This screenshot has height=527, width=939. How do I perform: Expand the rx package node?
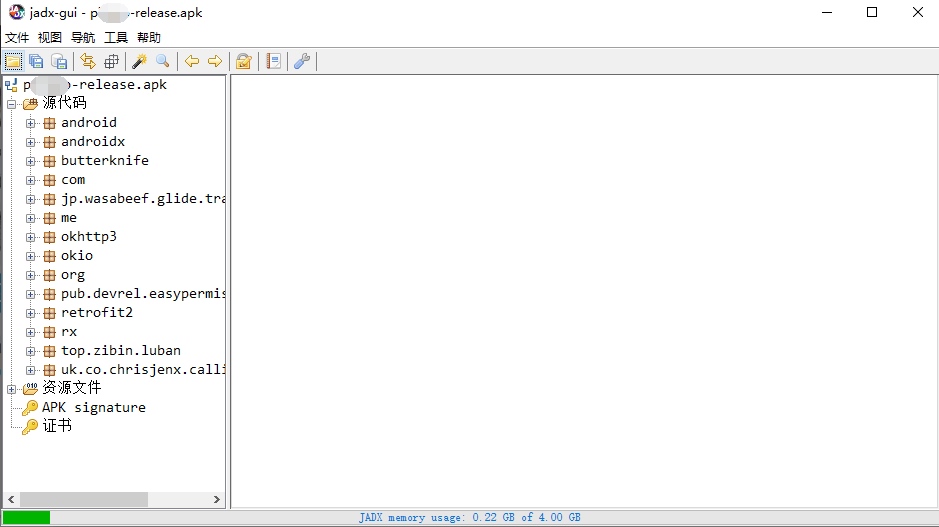(x=31, y=332)
